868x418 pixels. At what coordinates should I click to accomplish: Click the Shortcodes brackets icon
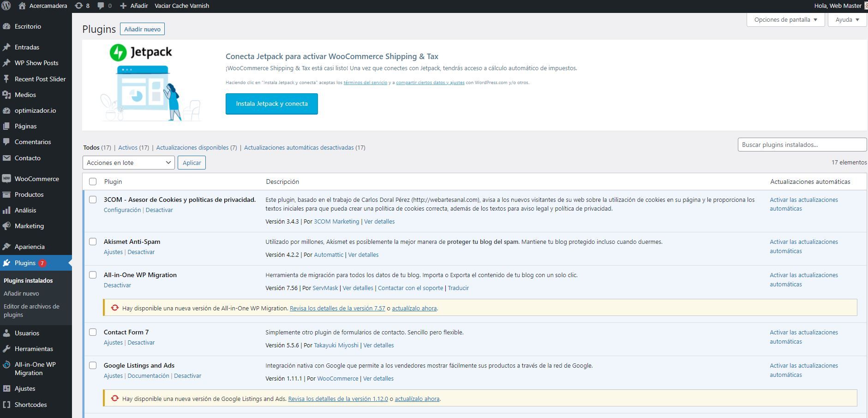6,405
